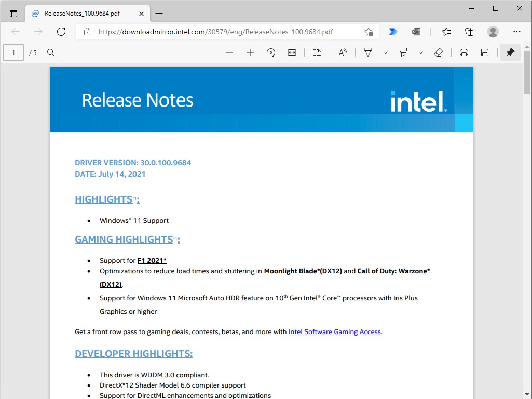Click the DATE: July 14, 2021 text

tap(110, 174)
